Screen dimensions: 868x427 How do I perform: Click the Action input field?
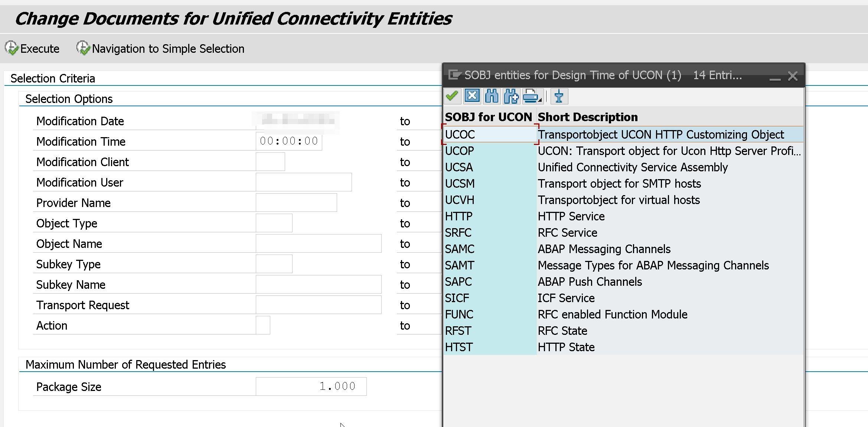[263, 325]
